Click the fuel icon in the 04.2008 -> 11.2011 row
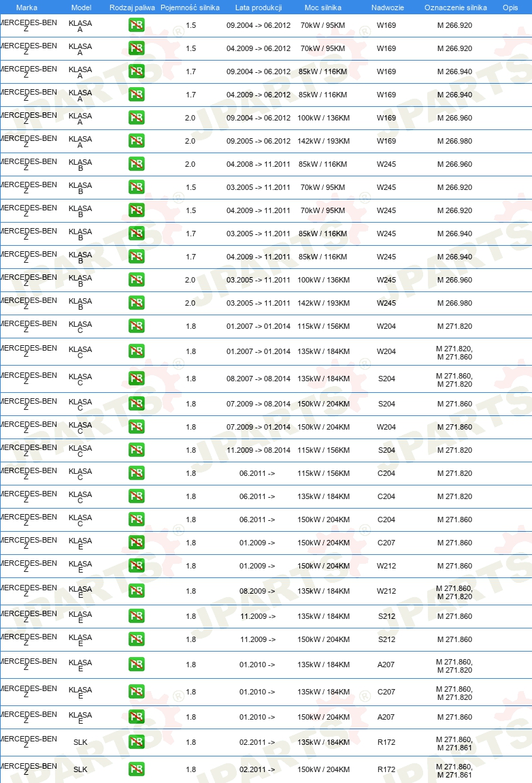The image size is (532, 783). click(x=136, y=164)
